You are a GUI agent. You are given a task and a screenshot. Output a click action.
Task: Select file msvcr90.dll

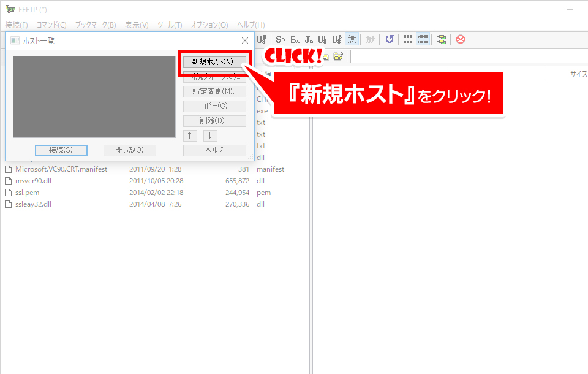33,181
